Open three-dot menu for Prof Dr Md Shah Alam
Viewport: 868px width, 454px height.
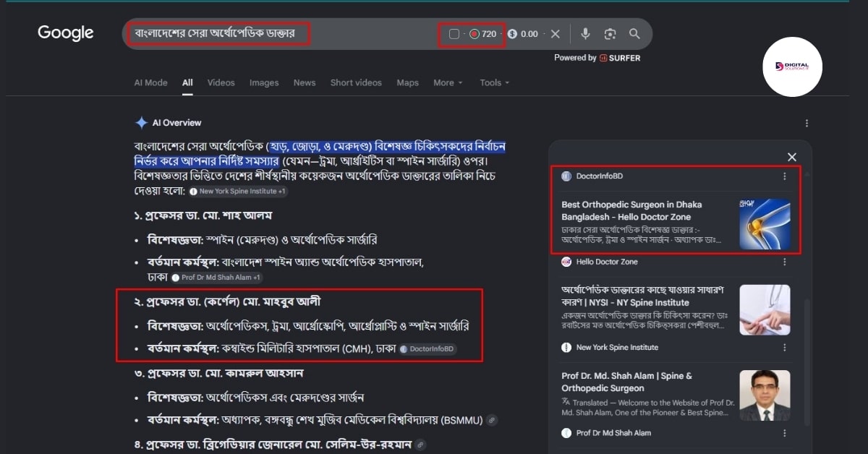(x=785, y=433)
